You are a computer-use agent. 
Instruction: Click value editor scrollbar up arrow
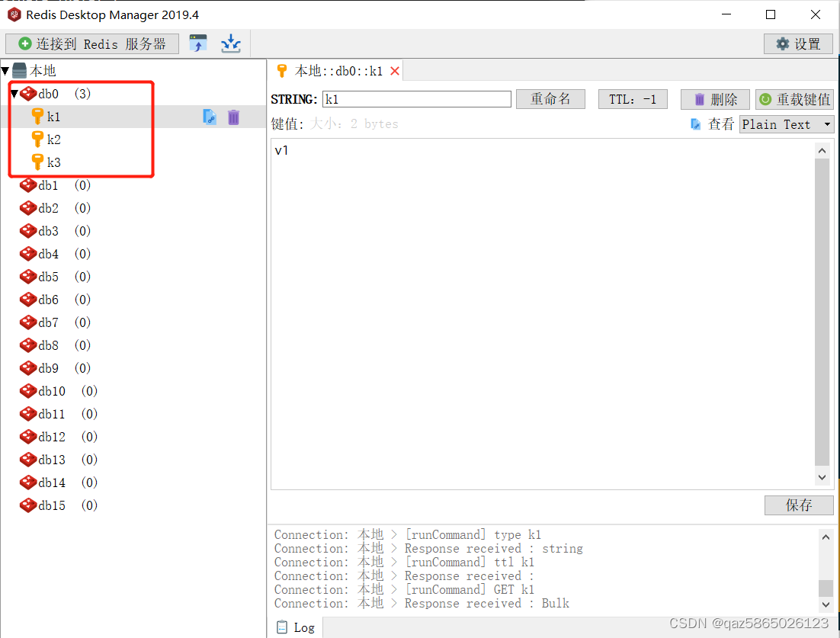point(822,151)
